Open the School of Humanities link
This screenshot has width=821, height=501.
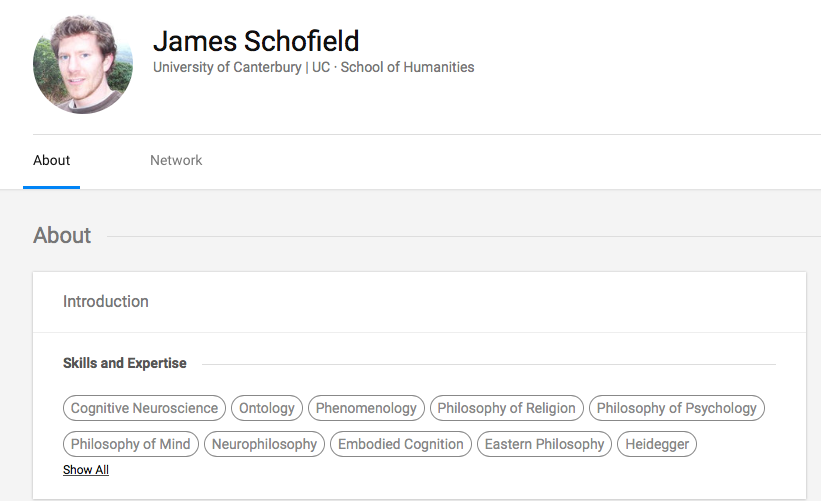coord(407,68)
